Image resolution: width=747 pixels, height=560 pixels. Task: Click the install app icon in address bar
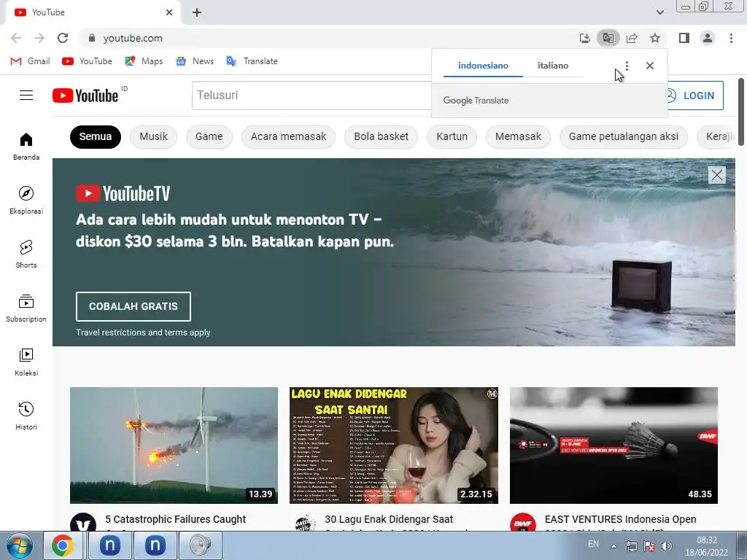coord(584,38)
